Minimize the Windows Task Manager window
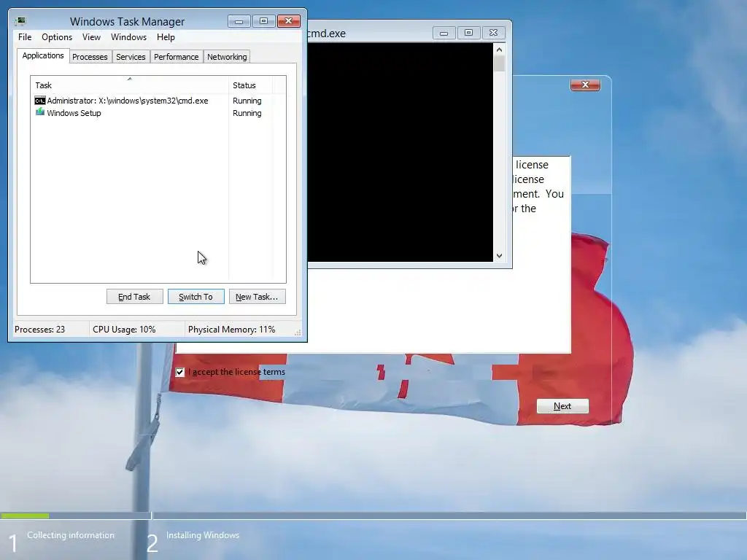This screenshot has width=747, height=560. pyautogui.click(x=239, y=21)
